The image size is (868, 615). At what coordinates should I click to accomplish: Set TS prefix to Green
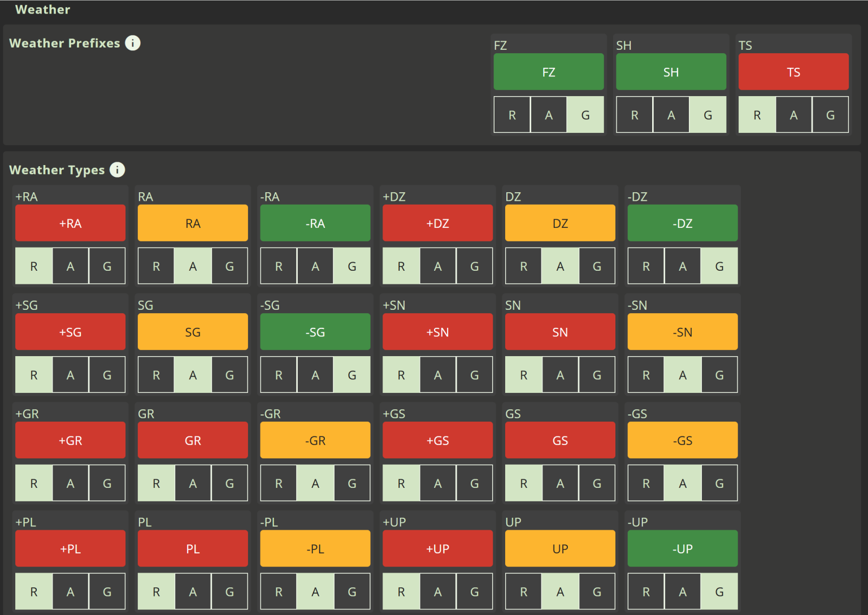[830, 115]
